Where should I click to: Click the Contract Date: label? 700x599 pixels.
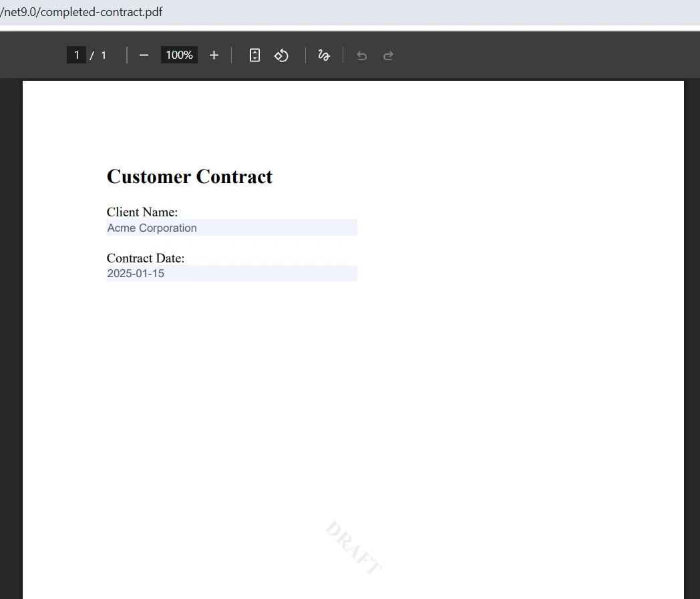[146, 258]
